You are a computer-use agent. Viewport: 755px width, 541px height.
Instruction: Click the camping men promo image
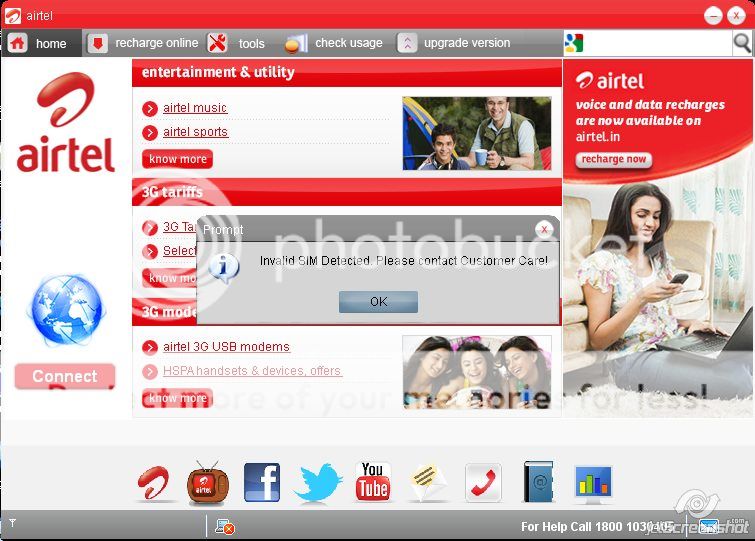pos(477,133)
